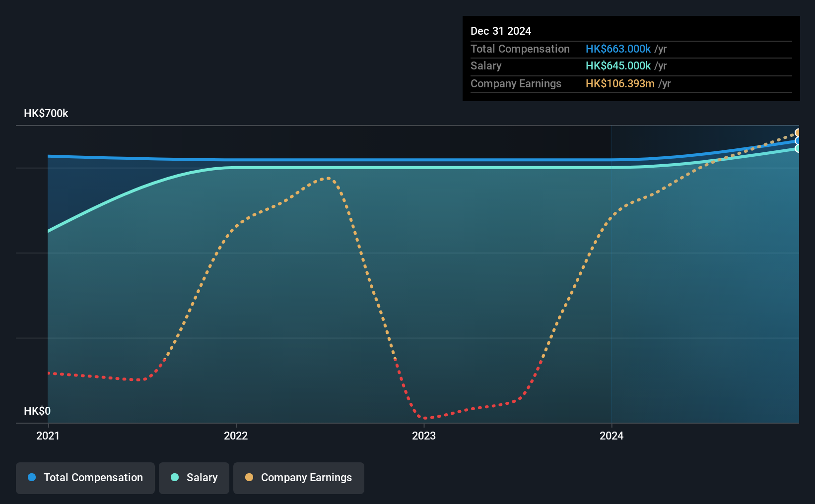Click the 2021 x-axis label
This screenshot has width=815, height=504.
click(48, 436)
